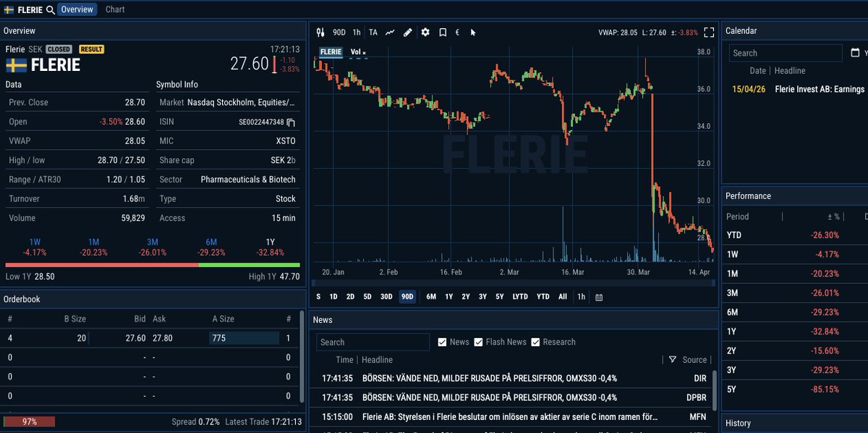The height and width of the screenshot is (433, 868).
Task: Expand chart to fullscreen
Action: [x=709, y=32]
